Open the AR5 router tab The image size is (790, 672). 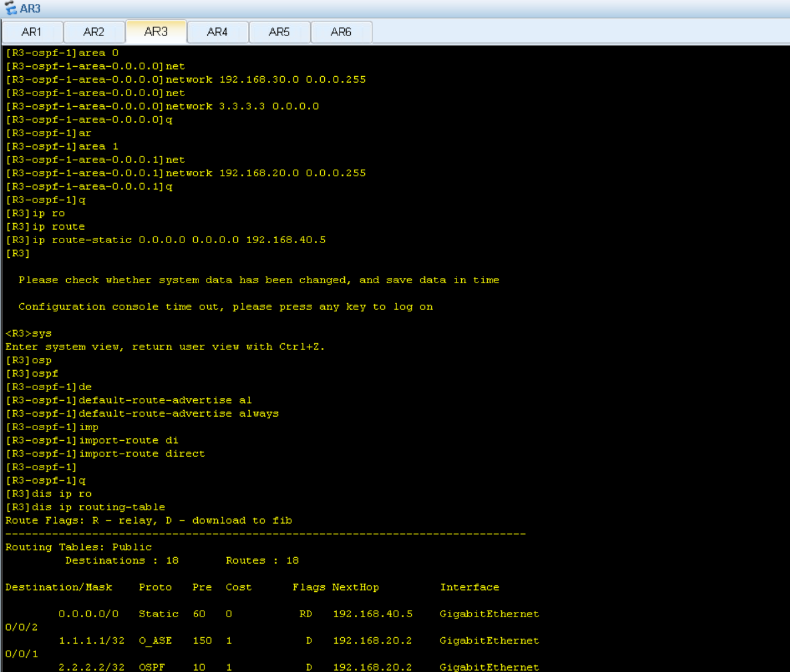[279, 32]
